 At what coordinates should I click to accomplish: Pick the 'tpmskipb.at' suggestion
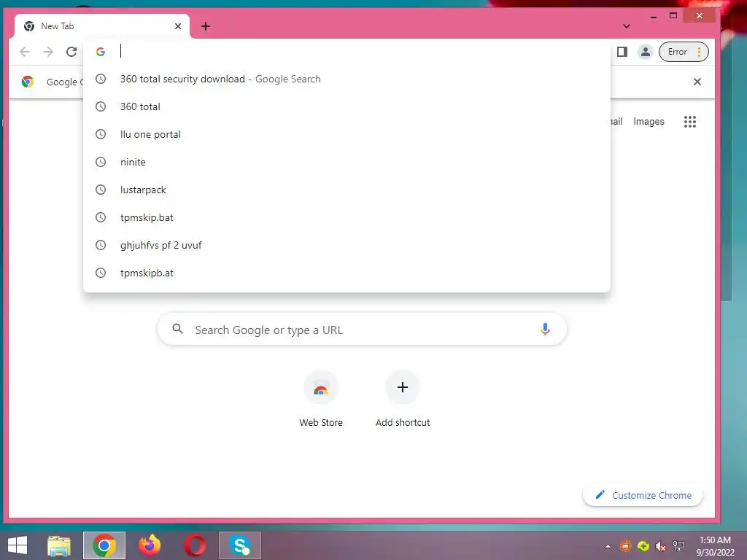(347, 273)
